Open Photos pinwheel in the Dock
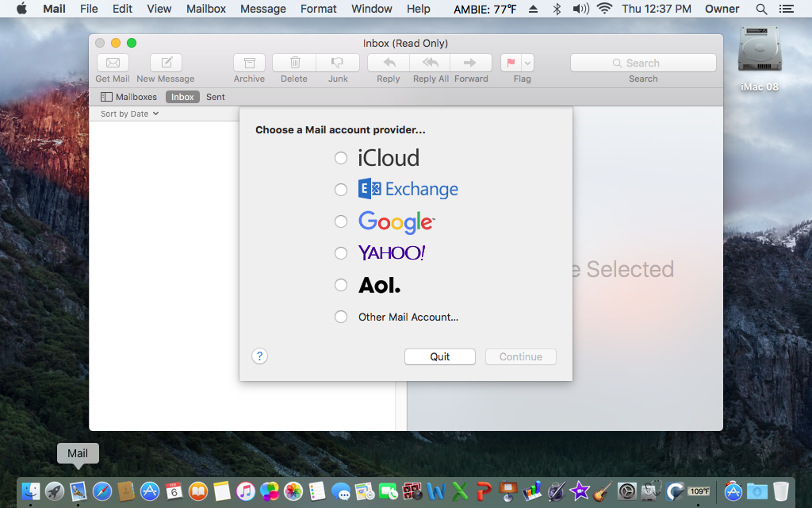 pos(293,491)
